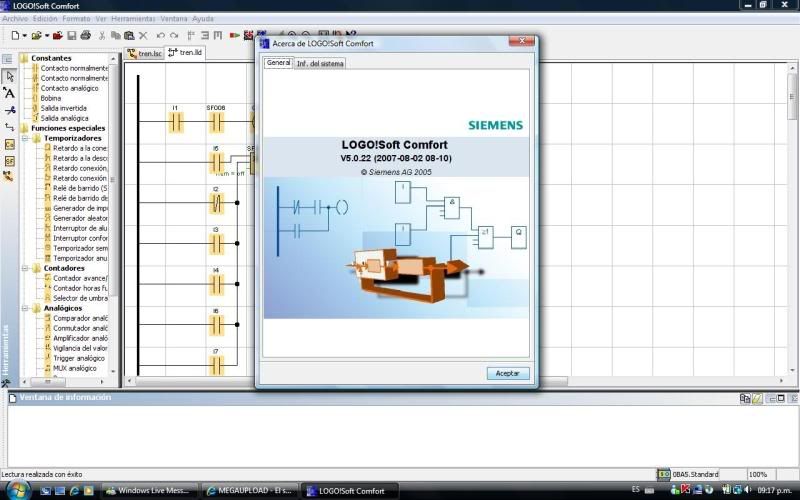Open the Ayuda menu
Image resolution: width=800 pixels, height=500 pixels.
(x=203, y=19)
